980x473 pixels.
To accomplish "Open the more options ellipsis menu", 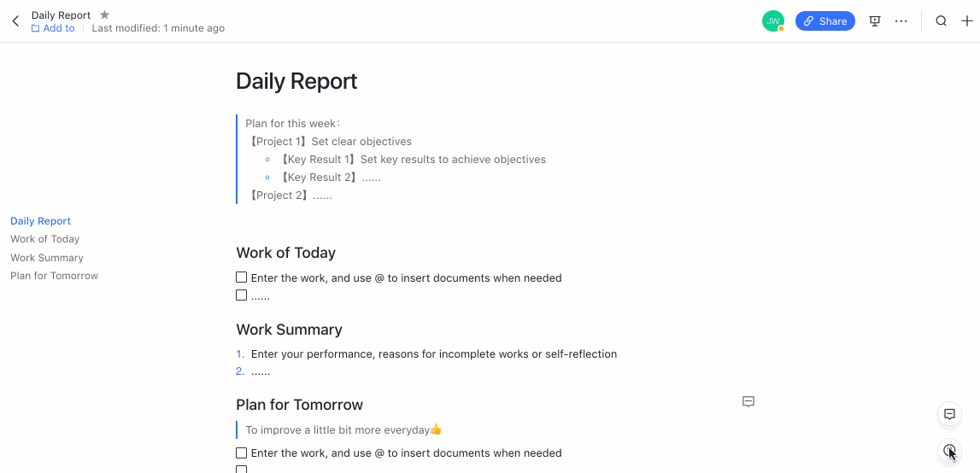I will (901, 21).
